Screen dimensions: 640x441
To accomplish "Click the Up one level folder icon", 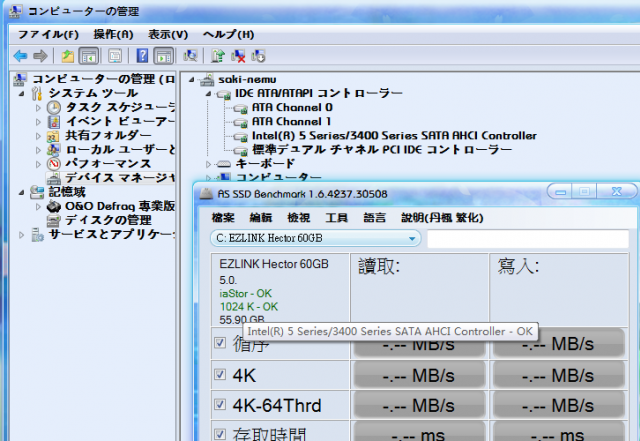I will coord(67,56).
